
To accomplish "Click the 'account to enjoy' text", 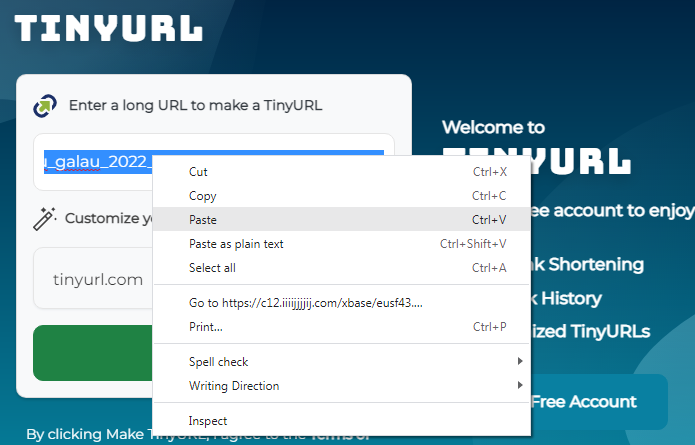I will (x=624, y=211).
